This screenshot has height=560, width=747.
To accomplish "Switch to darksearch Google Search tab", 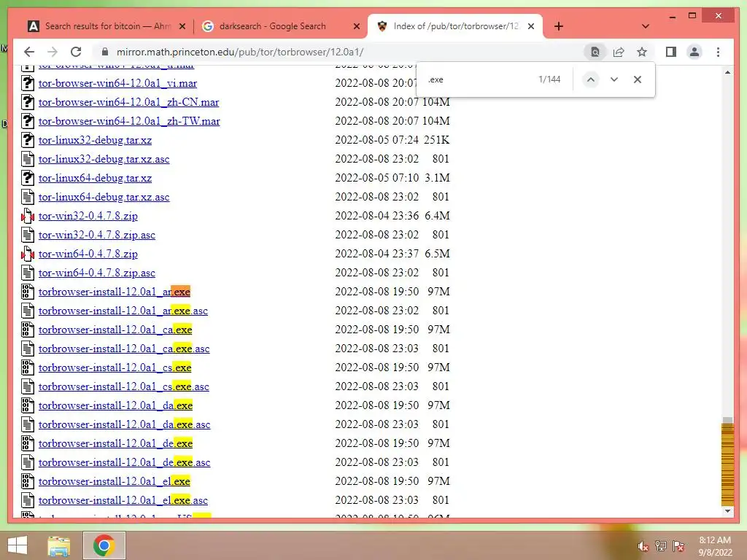I will (280, 26).
